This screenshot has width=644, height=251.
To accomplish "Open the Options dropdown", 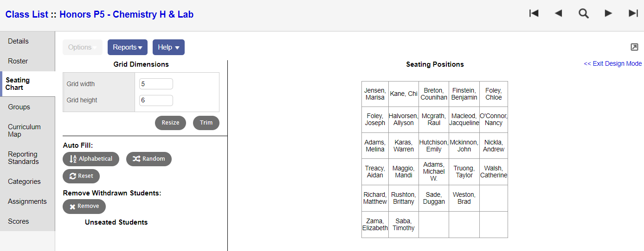I will 82,47.
